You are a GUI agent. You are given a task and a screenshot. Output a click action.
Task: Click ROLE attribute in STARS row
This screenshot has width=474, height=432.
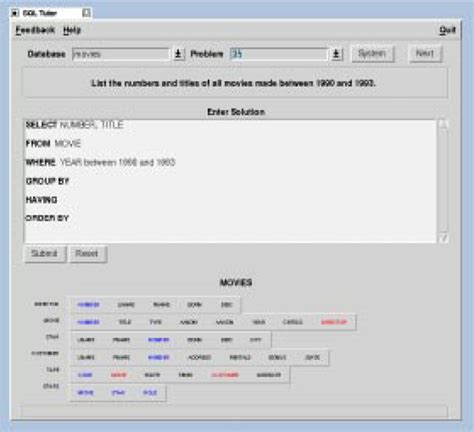coord(150,393)
